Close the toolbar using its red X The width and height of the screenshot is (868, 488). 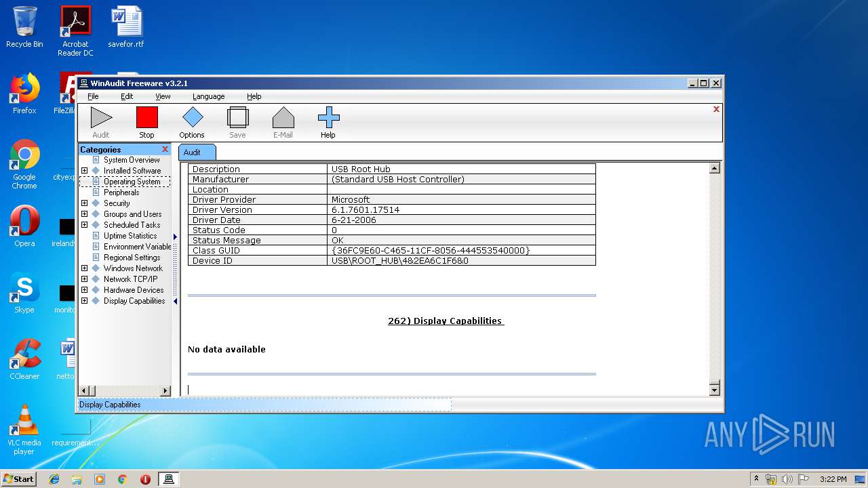click(x=716, y=109)
